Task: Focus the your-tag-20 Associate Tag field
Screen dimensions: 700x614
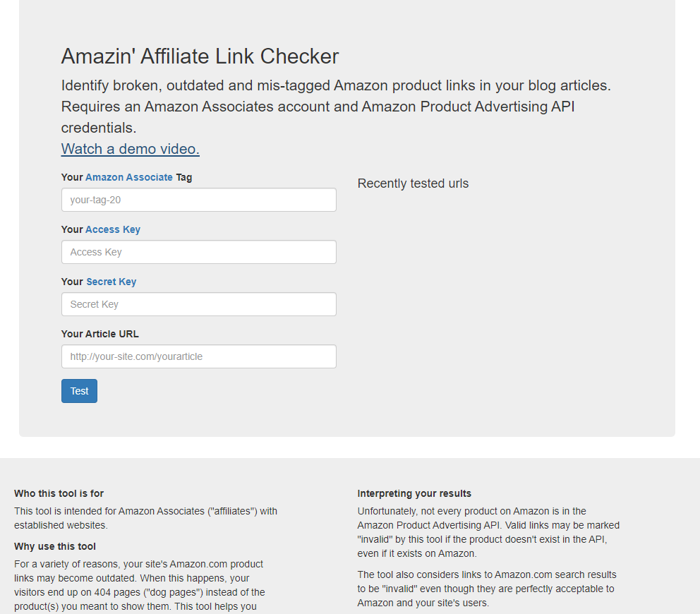Action: tap(198, 200)
